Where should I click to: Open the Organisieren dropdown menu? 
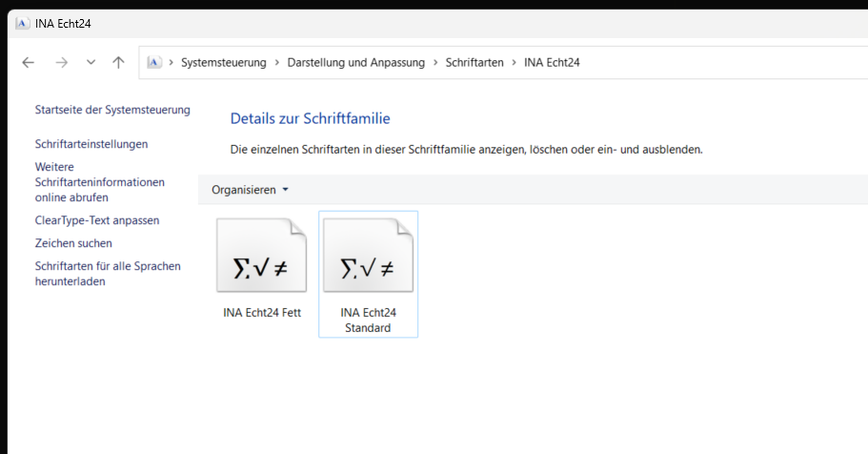[x=250, y=190]
